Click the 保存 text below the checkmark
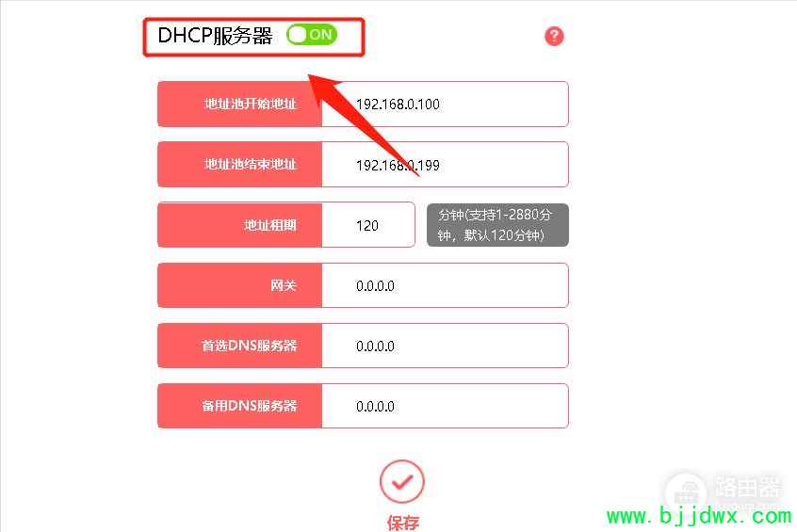 tap(402, 523)
